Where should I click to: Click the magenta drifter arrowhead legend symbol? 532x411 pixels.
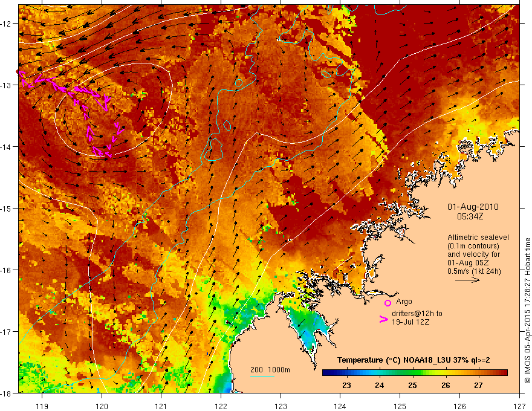pos(383,319)
